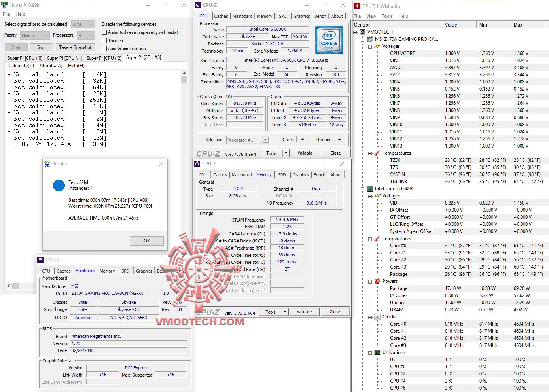This screenshot has width=549, height=392.
Task: Click the CPU-Z icon in the top CPU-Z title bar
Action: (198, 5)
